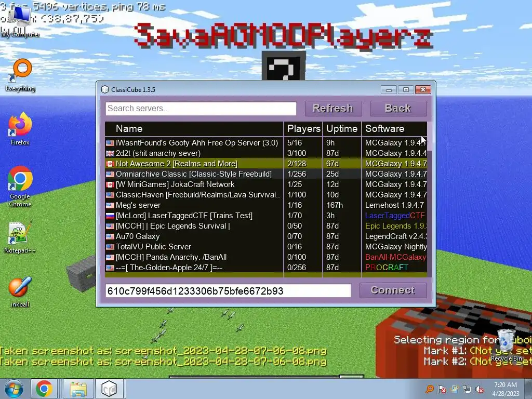Open the inkball desktop shortcut
Viewport: 532px width, 399px height.
pyautogui.click(x=20, y=292)
